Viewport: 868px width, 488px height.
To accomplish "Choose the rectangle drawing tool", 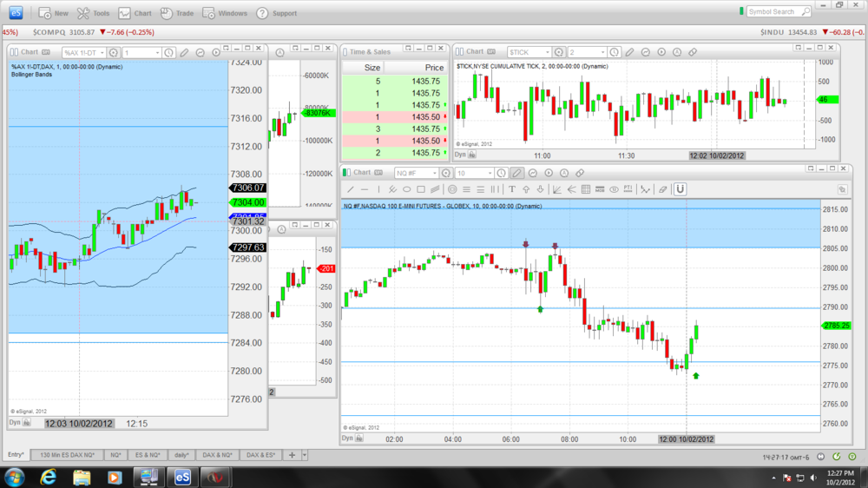I will [421, 189].
